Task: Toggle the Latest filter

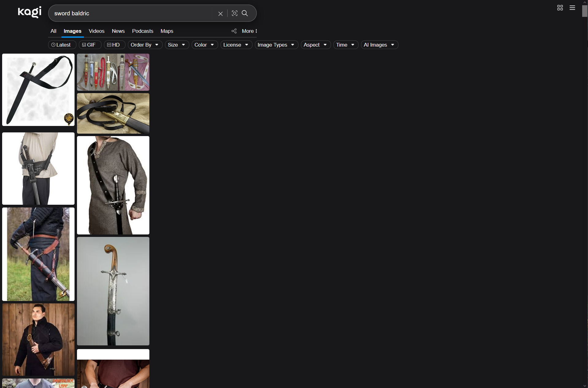Action: pos(62,45)
